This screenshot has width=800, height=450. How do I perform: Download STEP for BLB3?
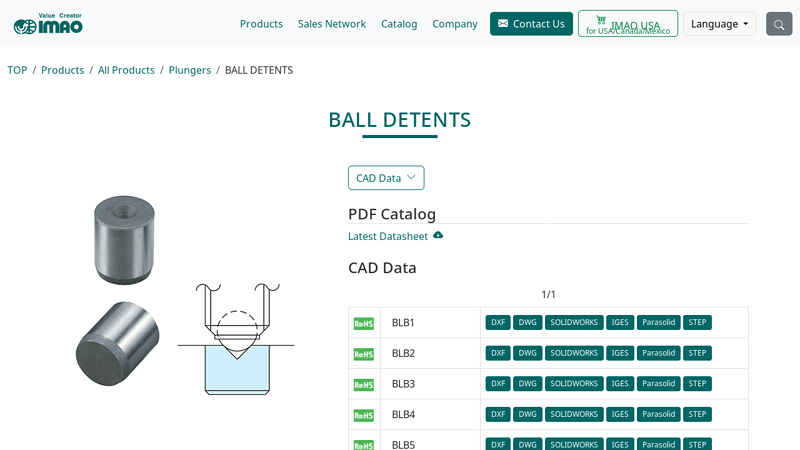pos(697,384)
